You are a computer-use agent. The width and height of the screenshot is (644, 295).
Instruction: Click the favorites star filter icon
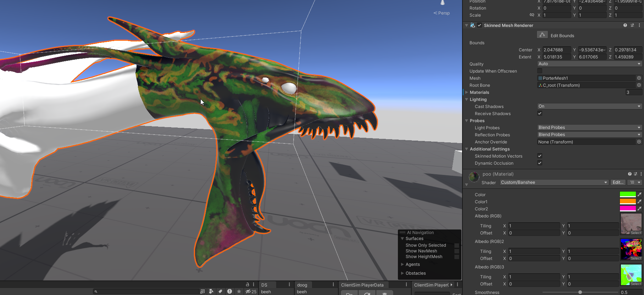tap(239, 291)
